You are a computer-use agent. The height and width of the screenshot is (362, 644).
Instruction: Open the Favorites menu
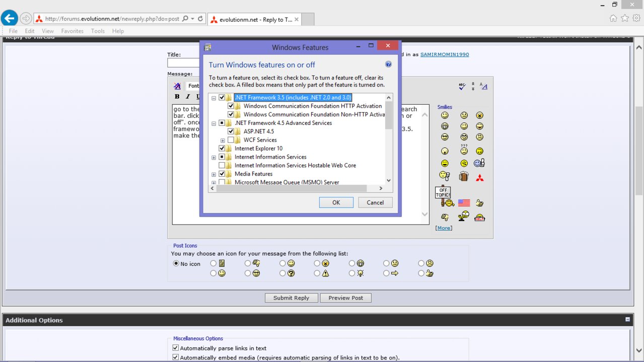point(73,31)
